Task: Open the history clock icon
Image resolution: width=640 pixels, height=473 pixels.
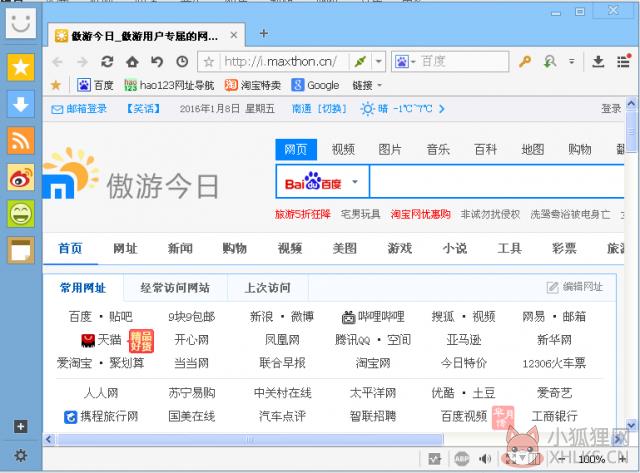Action: [x=182, y=62]
